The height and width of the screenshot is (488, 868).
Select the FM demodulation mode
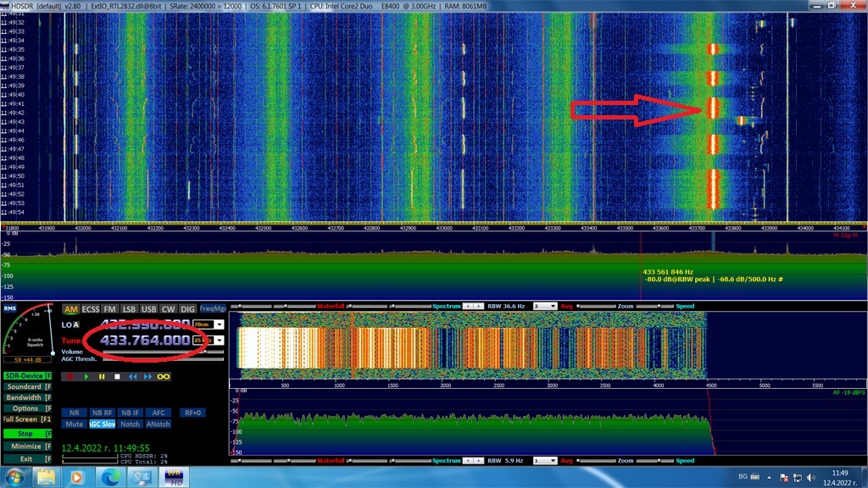click(109, 309)
